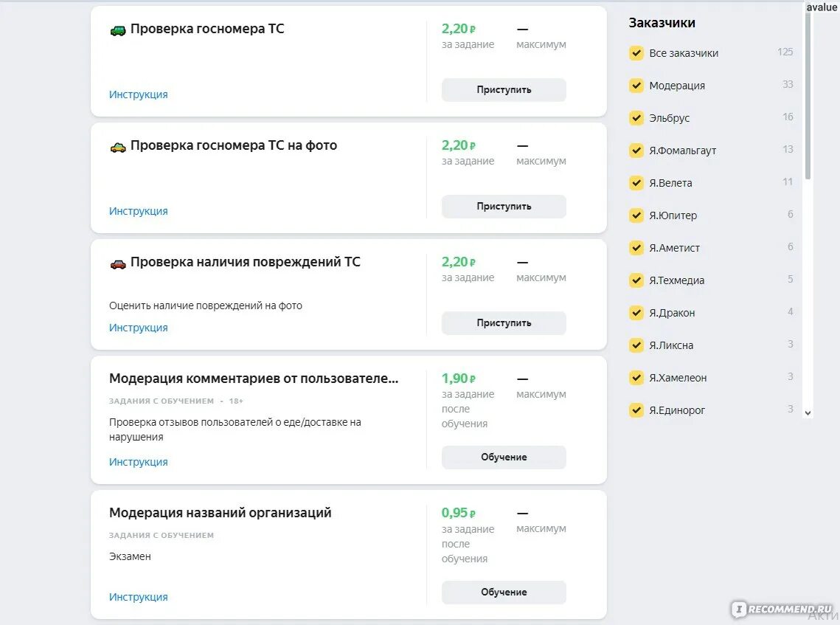
Task: Toggle the Я.Дракон checkbox
Action: [x=636, y=313]
